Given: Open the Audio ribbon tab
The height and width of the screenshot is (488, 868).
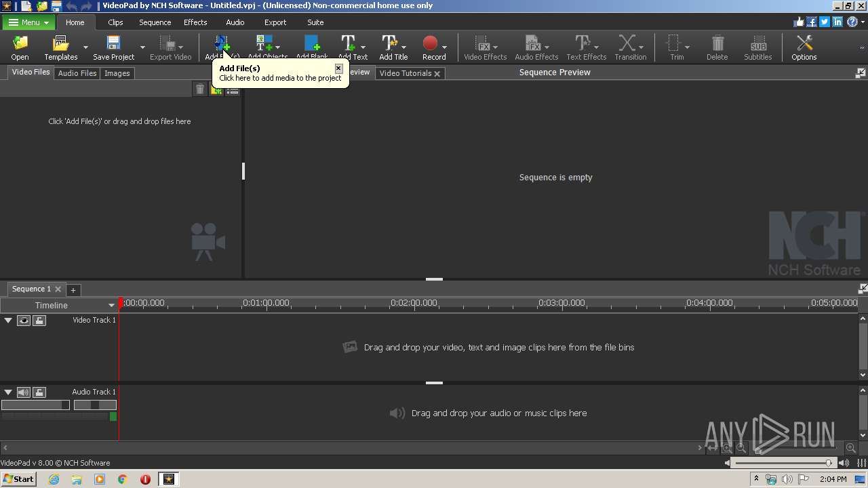Looking at the screenshot, I should 235,22.
